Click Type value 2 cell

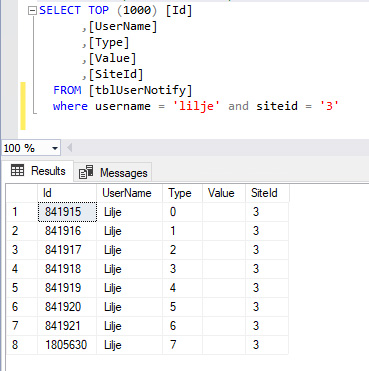tap(182, 250)
